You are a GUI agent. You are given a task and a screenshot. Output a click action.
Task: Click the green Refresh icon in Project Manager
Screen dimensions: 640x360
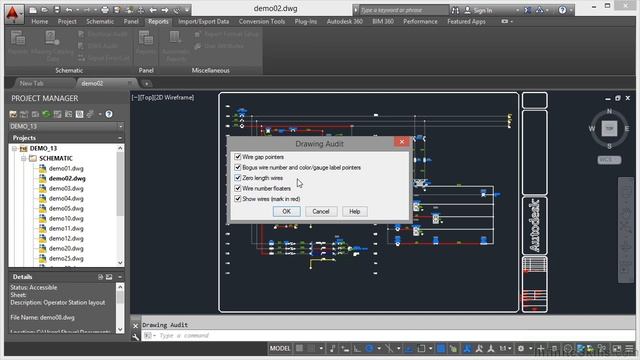[46, 114]
